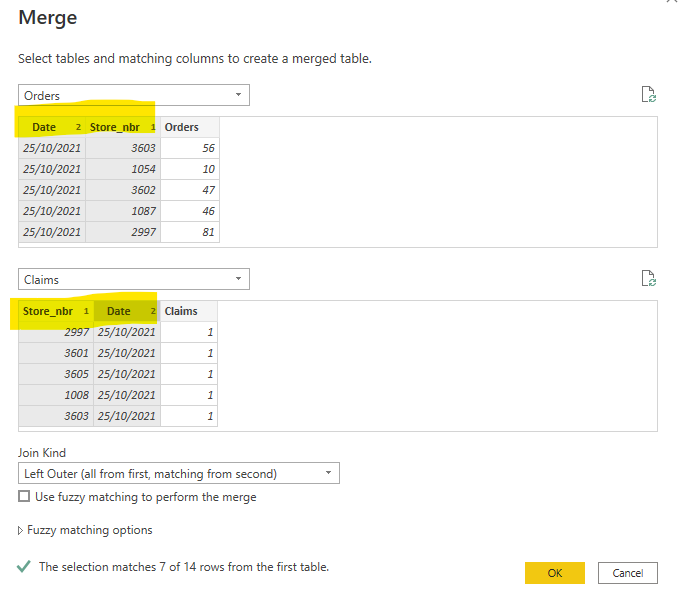Viewport: 683px width, 605px height.
Task: Click date cell in Claims row 3601
Action: pos(127,353)
